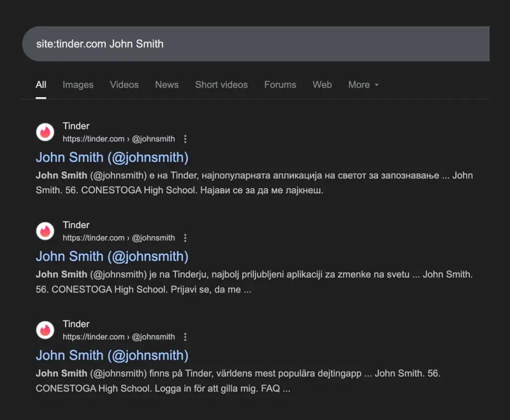Click Tinder flame icon of Slovenian result
The width and height of the screenshot is (510, 420).
(45, 231)
